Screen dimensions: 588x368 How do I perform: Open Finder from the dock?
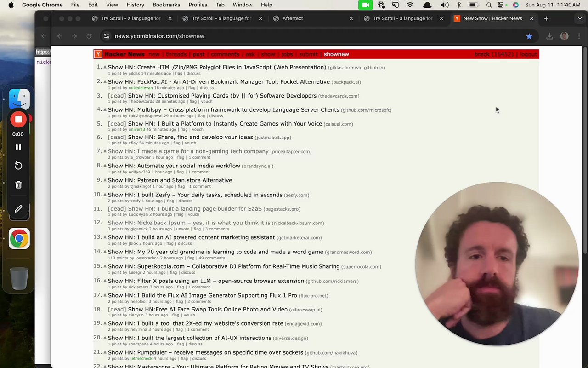pyautogui.click(x=19, y=99)
